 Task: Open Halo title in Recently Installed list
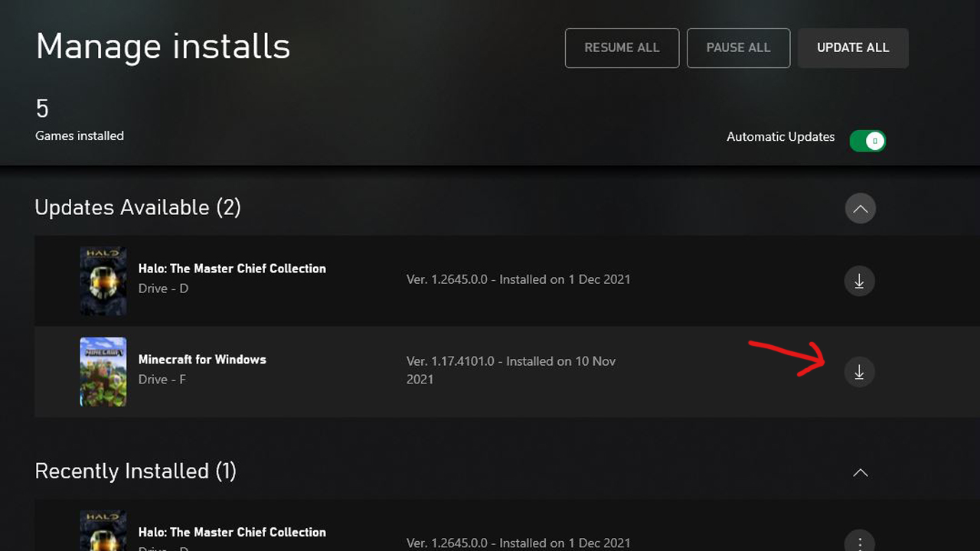(x=232, y=533)
